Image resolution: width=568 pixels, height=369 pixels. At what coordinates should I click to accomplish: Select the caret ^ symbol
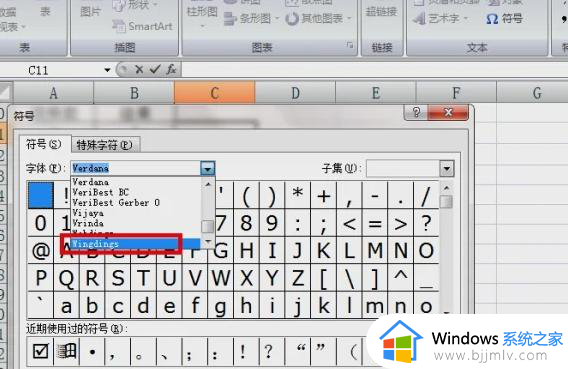coord(400,278)
